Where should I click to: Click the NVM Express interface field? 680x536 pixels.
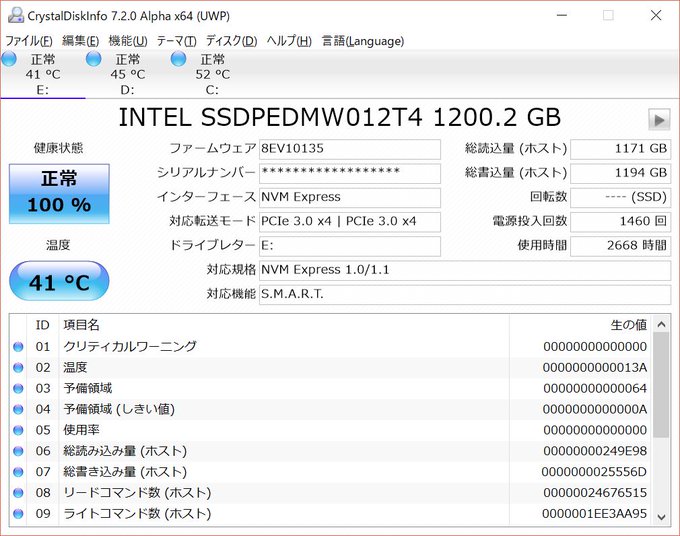coord(350,197)
